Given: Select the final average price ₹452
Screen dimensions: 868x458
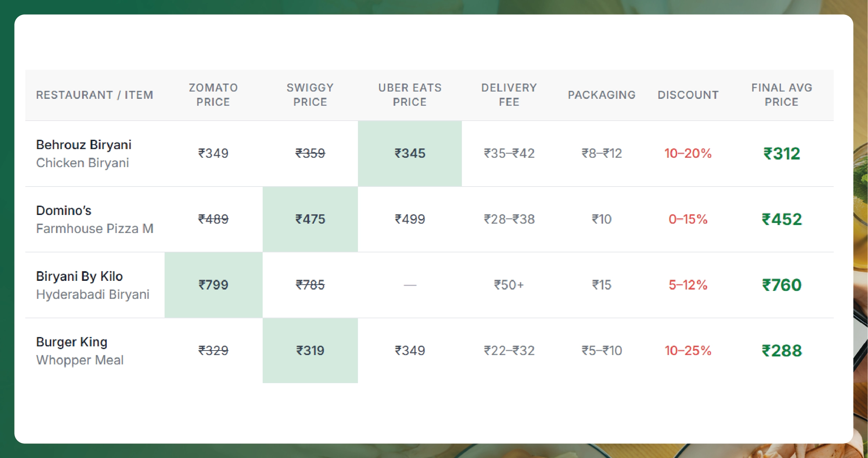Looking at the screenshot, I should pyautogui.click(x=782, y=219).
